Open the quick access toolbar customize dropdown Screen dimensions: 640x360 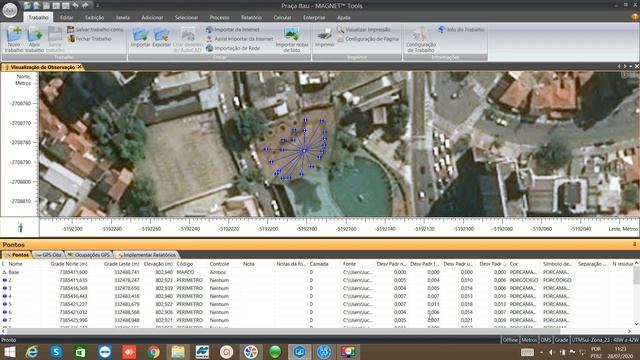click(x=97, y=5)
